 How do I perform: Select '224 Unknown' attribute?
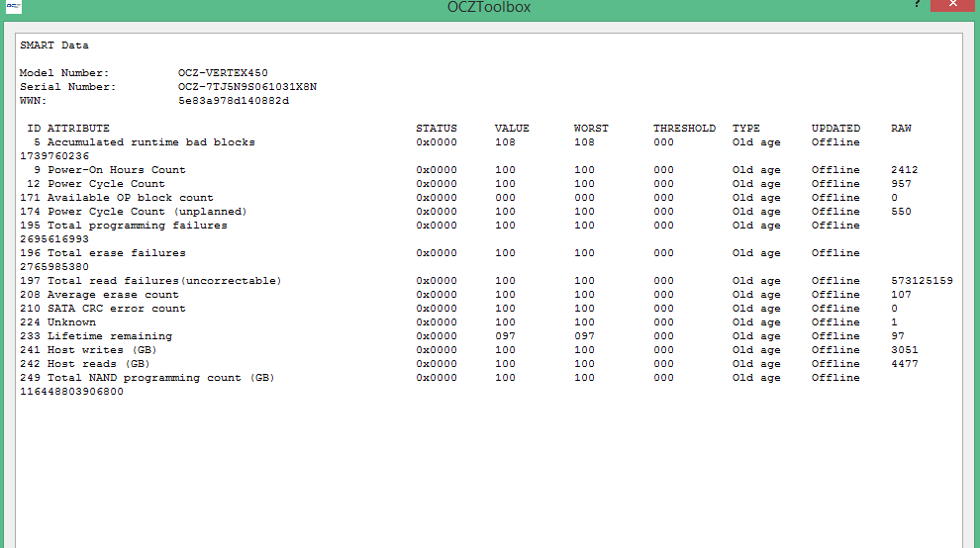point(57,322)
